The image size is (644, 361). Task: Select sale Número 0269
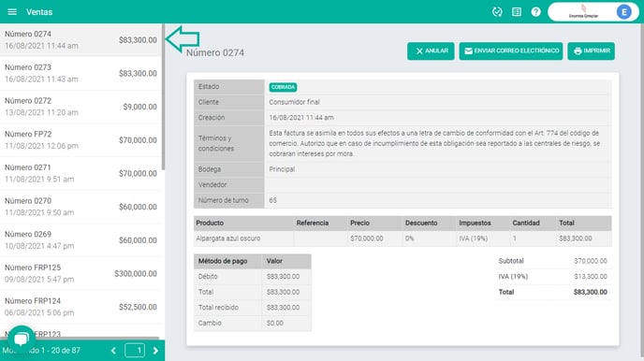tap(80, 240)
